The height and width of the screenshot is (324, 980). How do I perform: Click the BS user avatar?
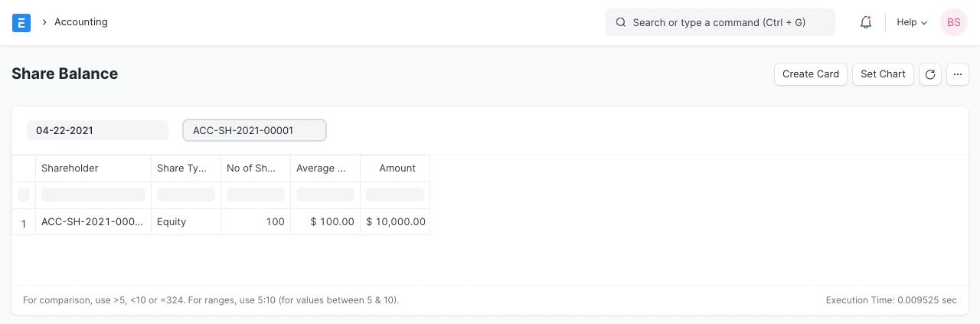[x=953, y=22]
